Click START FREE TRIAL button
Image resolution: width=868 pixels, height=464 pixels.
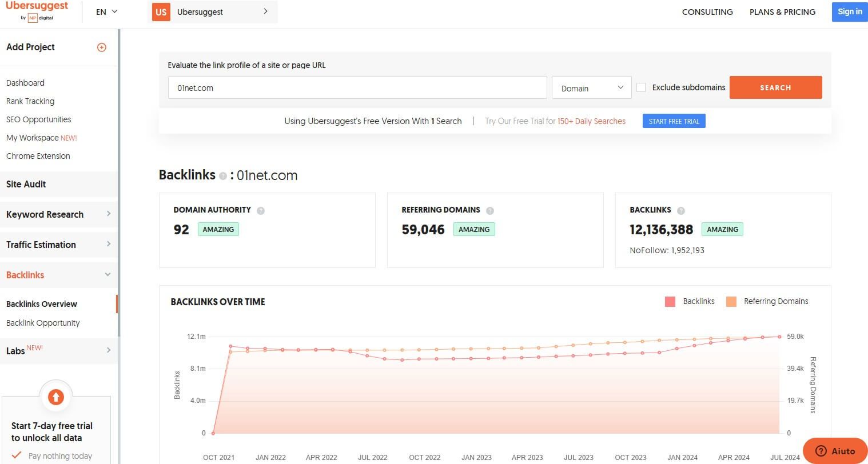[x=674, y=121]
